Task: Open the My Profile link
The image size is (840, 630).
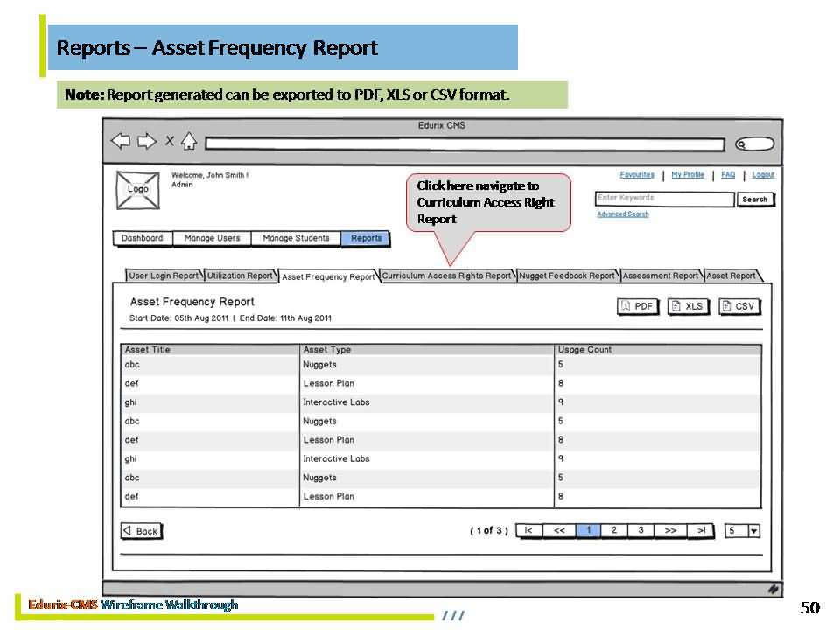Action: pyautogui.click(x=688, y=175)
